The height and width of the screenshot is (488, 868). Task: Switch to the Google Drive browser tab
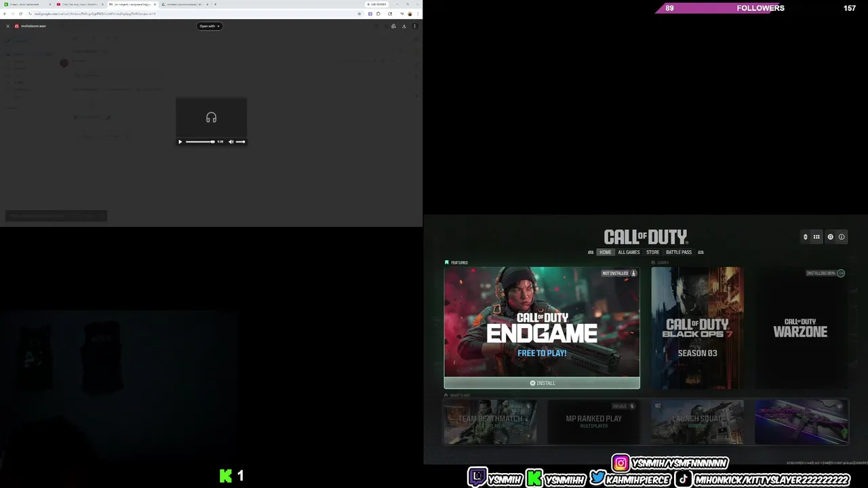point(184,4)
